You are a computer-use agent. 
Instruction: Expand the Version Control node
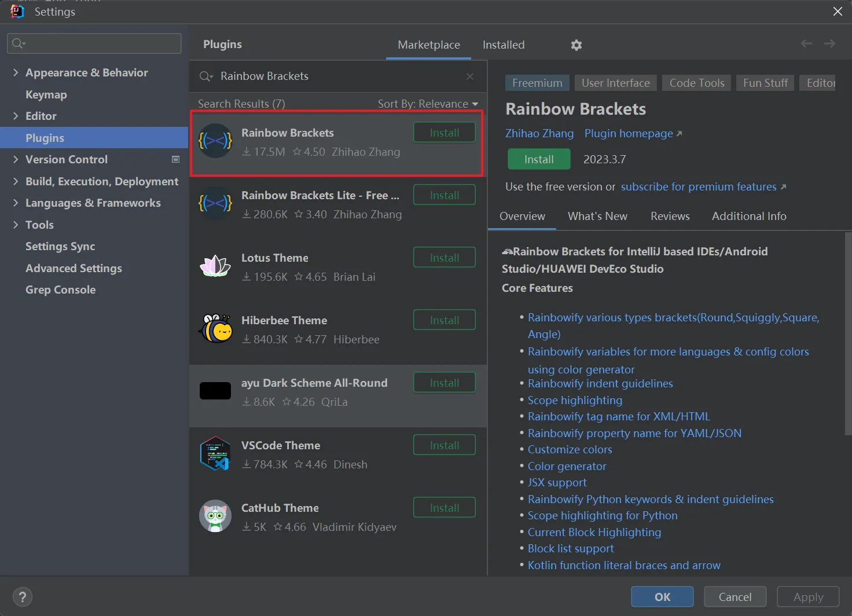coord(16,159)
